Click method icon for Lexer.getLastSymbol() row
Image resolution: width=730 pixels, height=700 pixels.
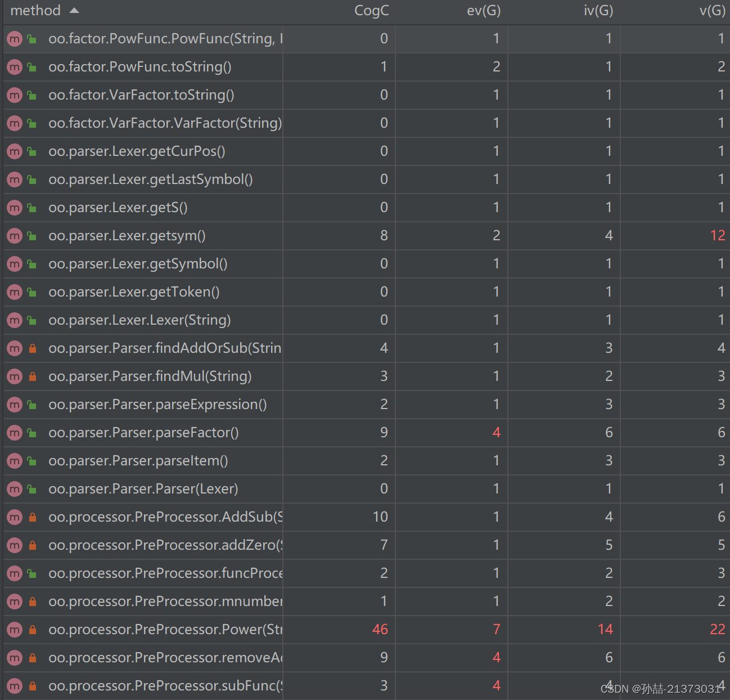pyautogui.click(x=15, y=180)
